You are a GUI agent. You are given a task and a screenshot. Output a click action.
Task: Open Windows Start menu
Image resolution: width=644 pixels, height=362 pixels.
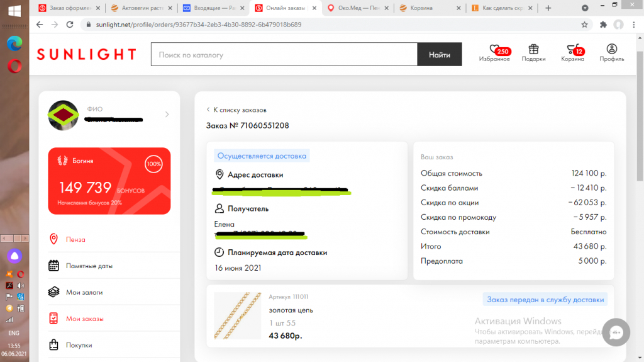tap(14, 10)
